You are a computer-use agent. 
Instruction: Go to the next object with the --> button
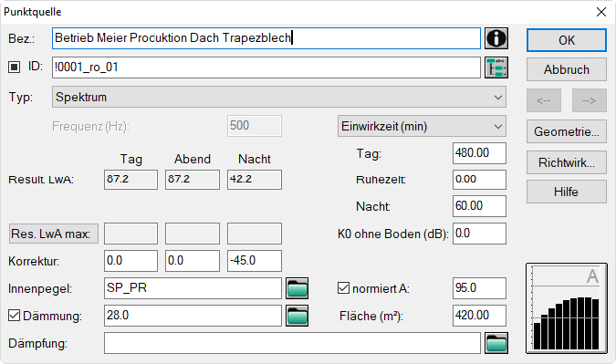click(x=590, y=100)
